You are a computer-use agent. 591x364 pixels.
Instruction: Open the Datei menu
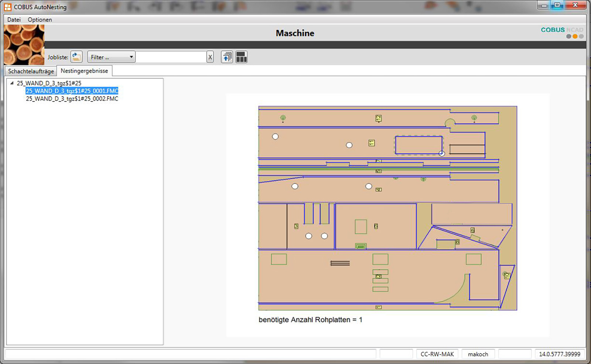tap(14, 20)
